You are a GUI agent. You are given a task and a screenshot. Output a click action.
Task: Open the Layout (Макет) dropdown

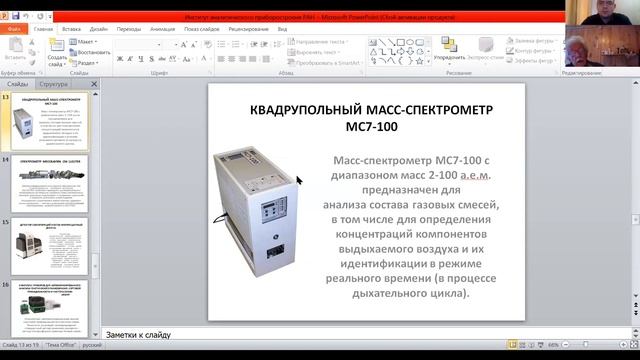pyautogui.click(x=84, y=42)
